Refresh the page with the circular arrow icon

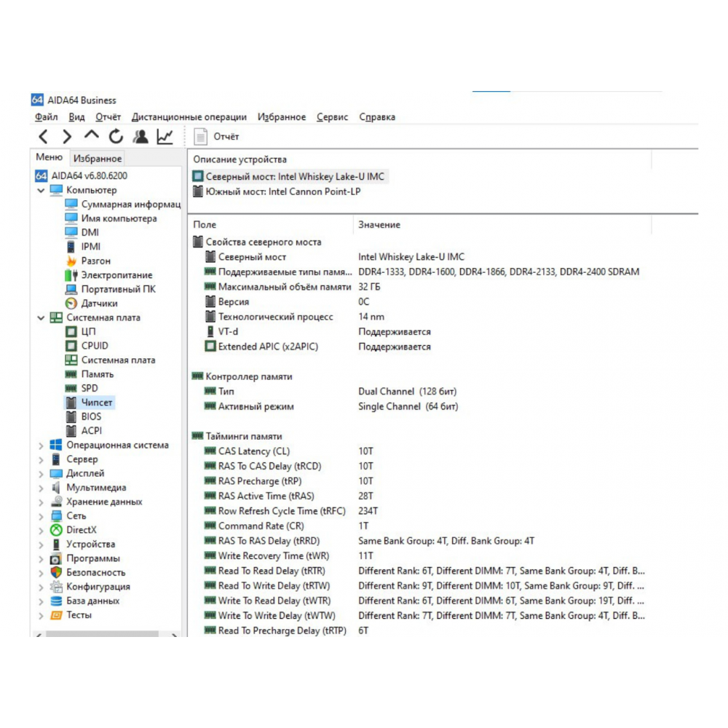click(116, 137)
